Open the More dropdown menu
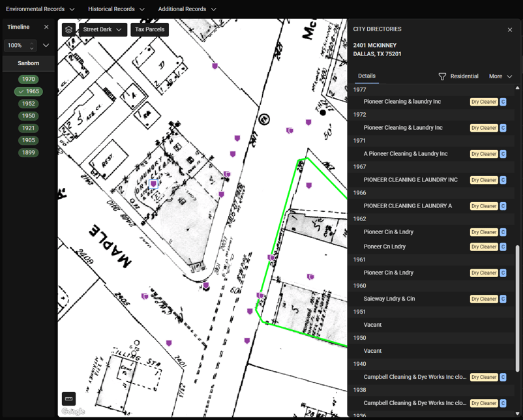This screenshot has width=523, height=420. click(500, 76)
